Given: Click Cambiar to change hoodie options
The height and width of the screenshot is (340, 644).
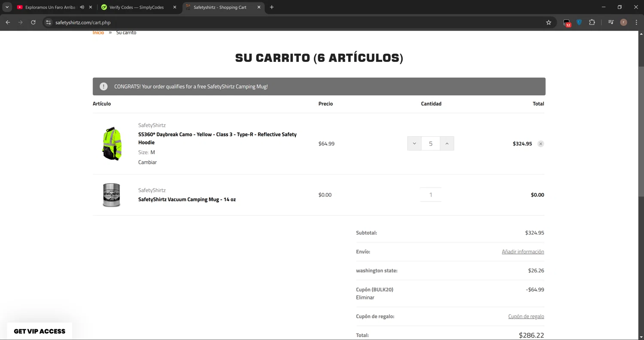Looking at the screenshot, I should 147,162.
